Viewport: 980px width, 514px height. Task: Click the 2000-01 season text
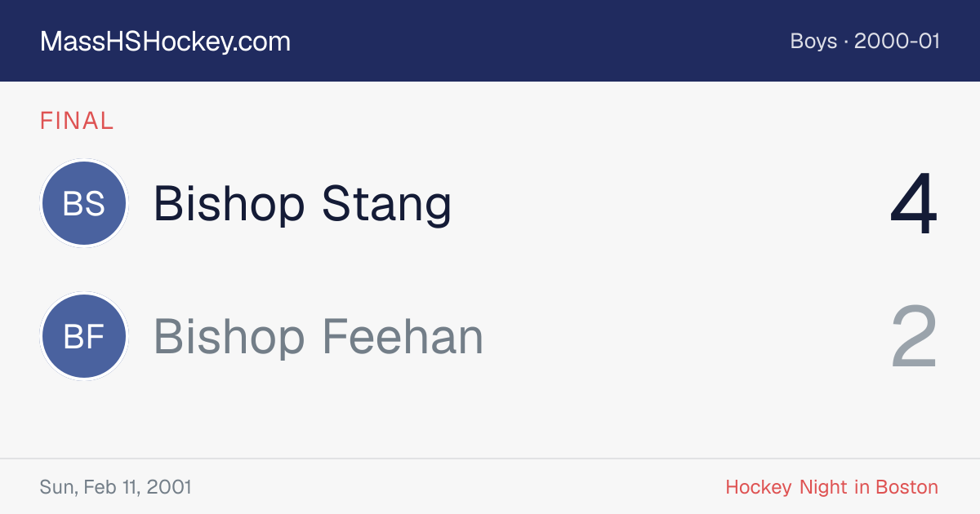tap(897, 41)
